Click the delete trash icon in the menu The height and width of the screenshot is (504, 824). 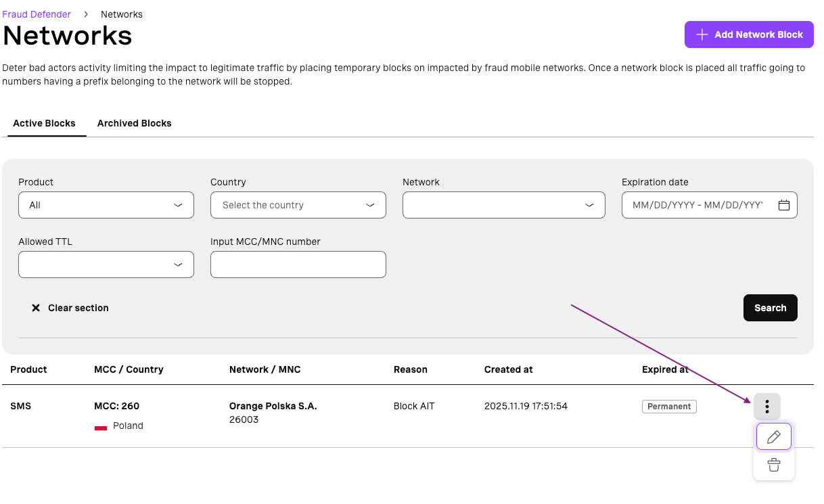click(773, 465)
